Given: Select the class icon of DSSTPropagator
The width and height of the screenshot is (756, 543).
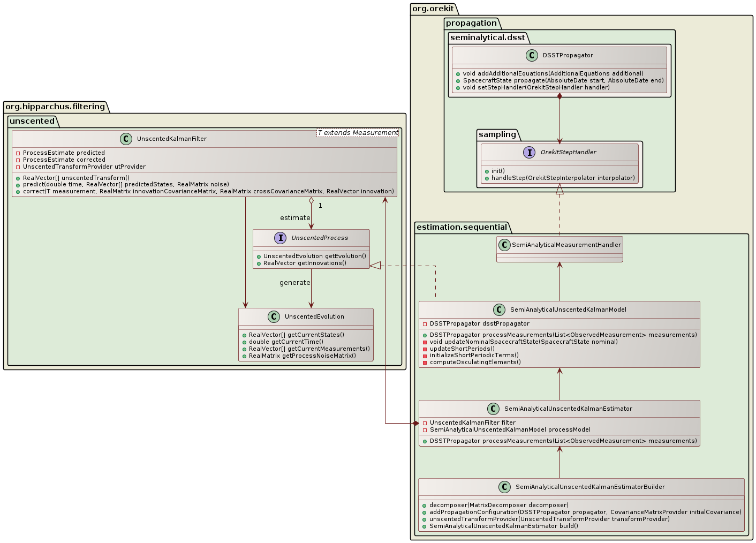Looking at the screenshot, I should coord(531,55).
